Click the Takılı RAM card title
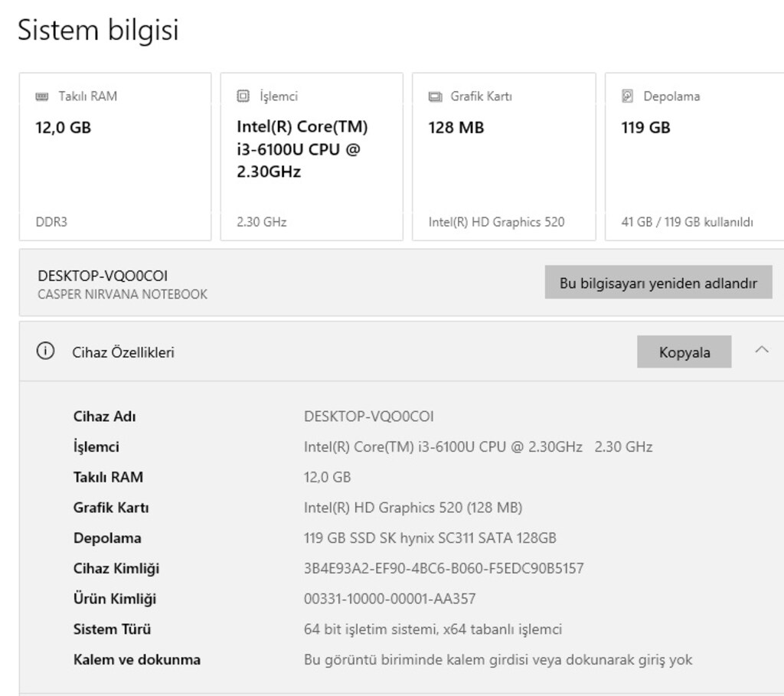The height and width of the screenshot is (696, 784). tap(88, 96)
